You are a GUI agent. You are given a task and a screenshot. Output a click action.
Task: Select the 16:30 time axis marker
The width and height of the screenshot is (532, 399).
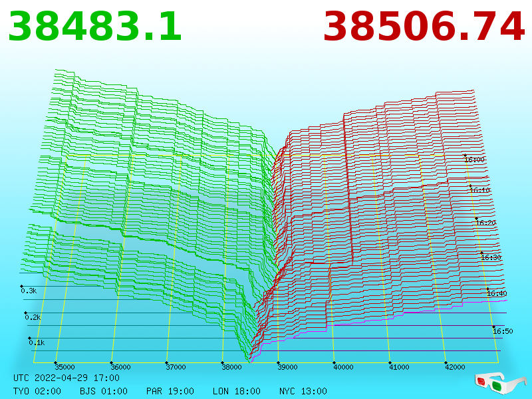[491, 257]
